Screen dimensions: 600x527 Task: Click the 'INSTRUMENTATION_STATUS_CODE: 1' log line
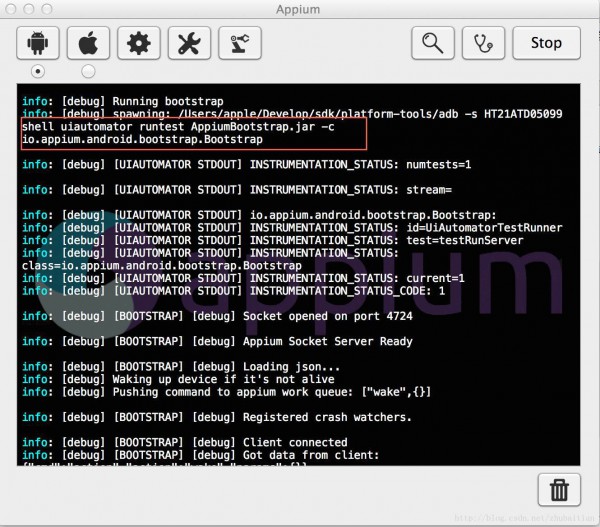[233, 291]
